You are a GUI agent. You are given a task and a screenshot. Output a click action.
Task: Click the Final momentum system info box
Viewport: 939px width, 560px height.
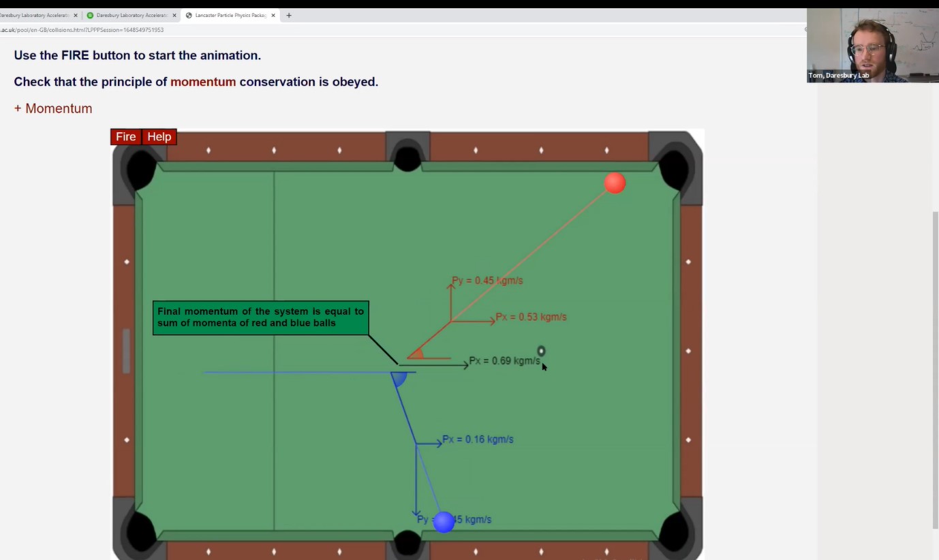[260, 317]
